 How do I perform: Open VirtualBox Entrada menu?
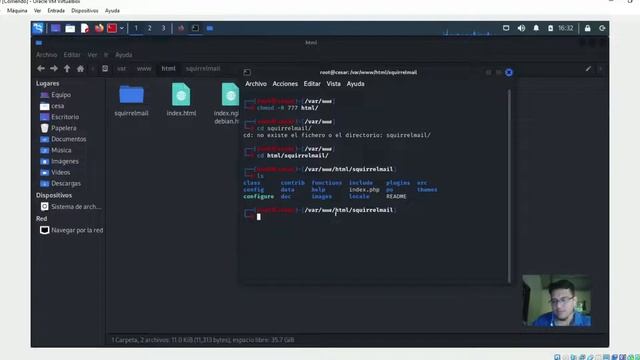[56, 11]
